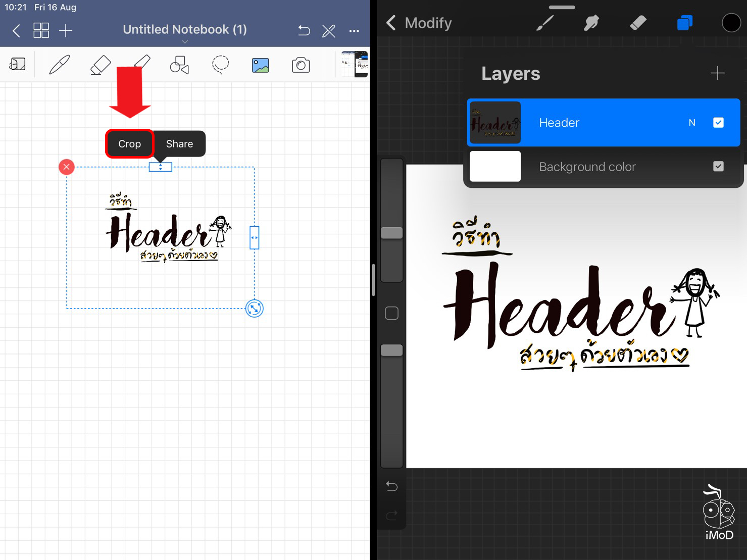Viewport: 747px width, 560px height.
Task: Open the N blend mode on Header layer
Action: point(691,122)
